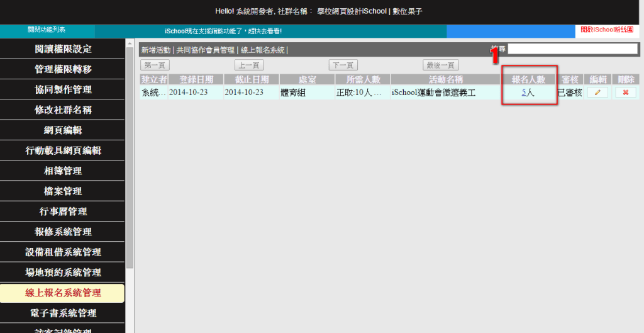Click the iSchool現在支援錨點功能 announcement banner
The width and height of the screenshot is (644, 333).
pos(223,31)
